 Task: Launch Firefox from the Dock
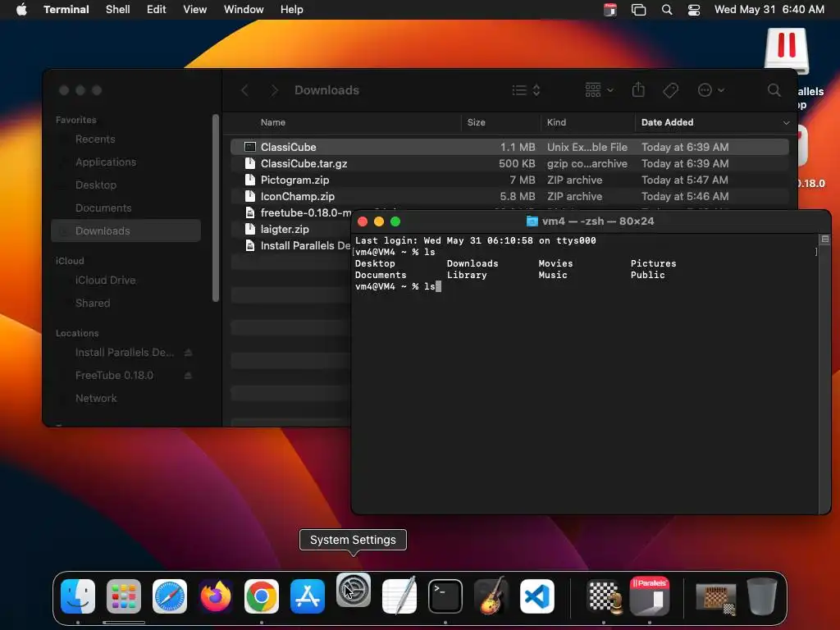point(216,596)
